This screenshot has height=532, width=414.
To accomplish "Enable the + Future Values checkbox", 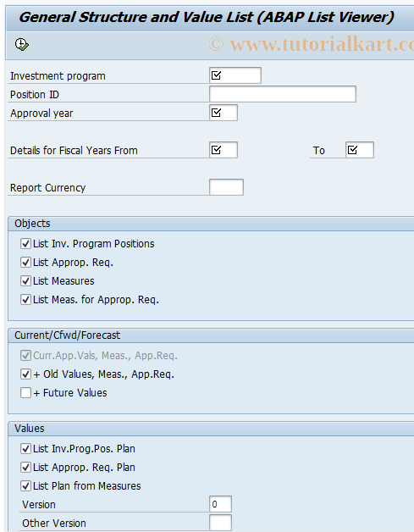I will [25, 393].
